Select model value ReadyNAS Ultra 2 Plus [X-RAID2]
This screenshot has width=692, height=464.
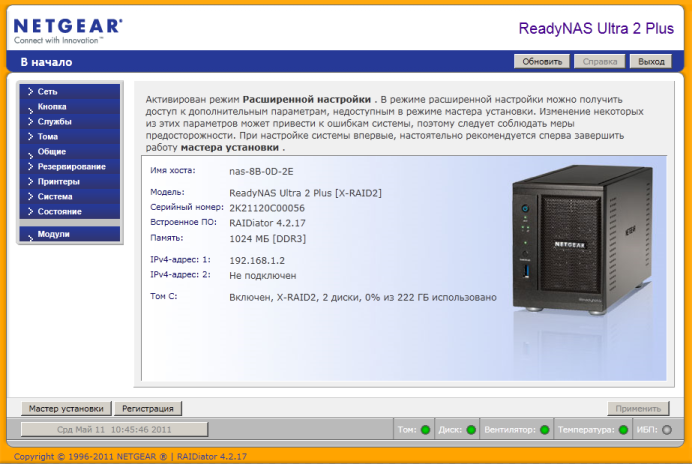tap(305, 193)
